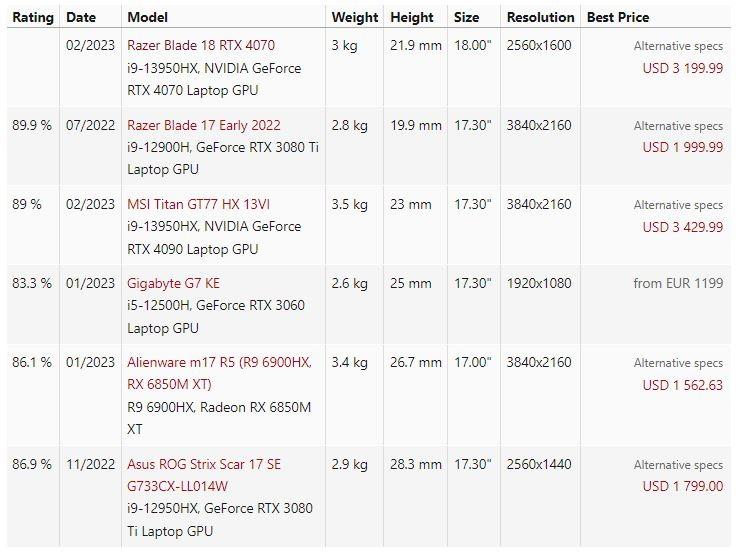
Task: Click the 'from EUR 1199' price
Action: tap(678, 284)
